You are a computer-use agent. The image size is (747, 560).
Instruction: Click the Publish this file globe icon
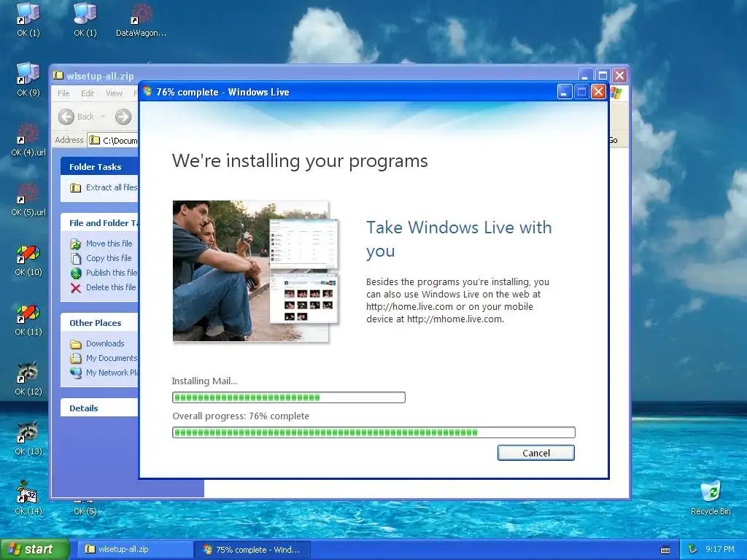[x=76, y=273]
